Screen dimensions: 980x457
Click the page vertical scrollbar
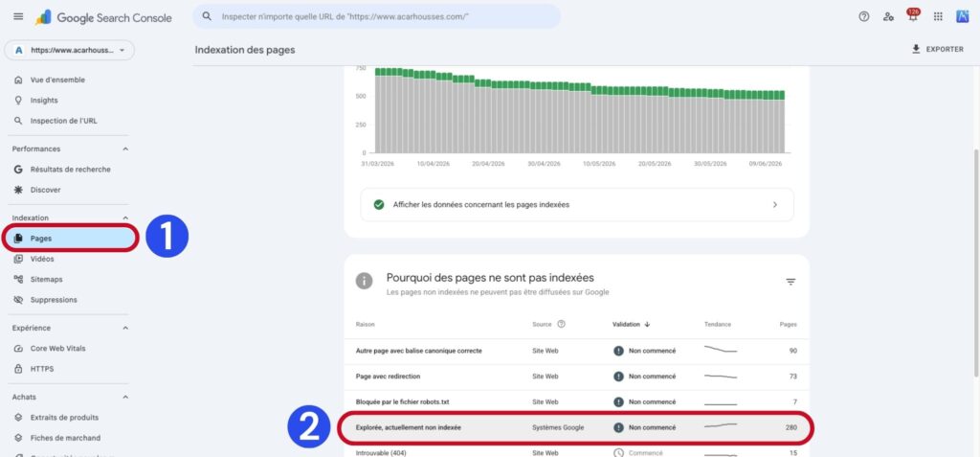pyautogui.click(x=975, y=263)
